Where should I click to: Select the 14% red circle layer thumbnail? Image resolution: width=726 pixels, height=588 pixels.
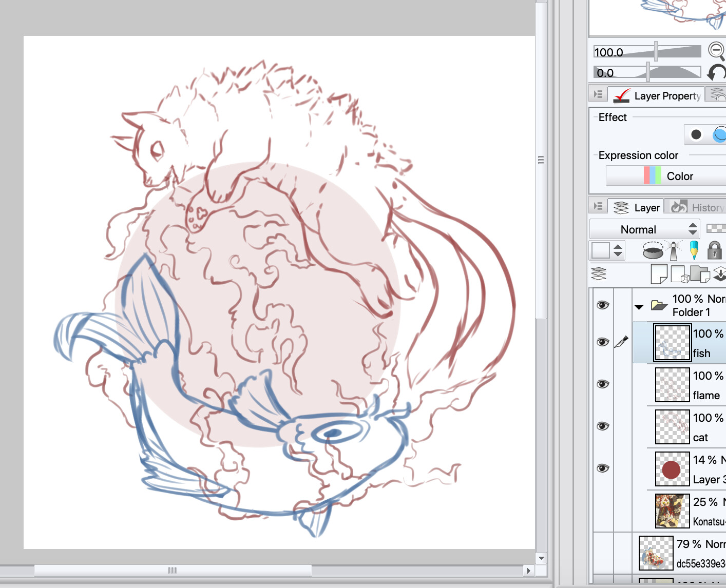[672, 469]
